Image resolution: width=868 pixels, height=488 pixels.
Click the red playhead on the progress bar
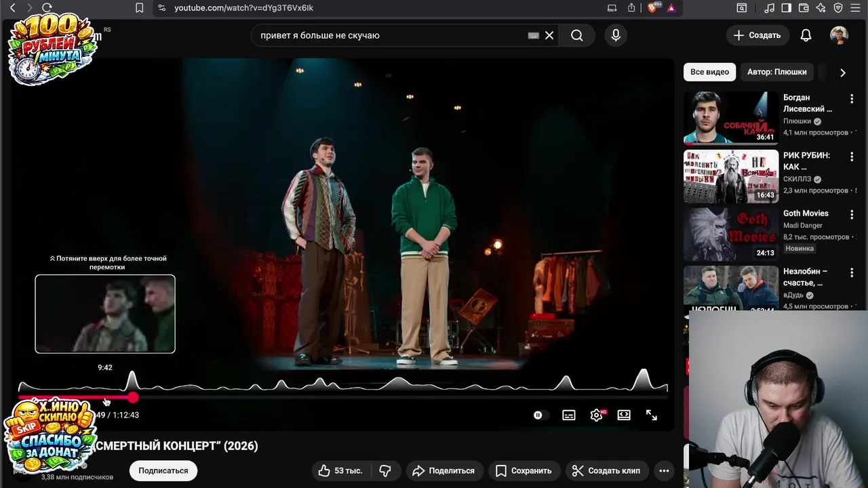coord(133,398)
